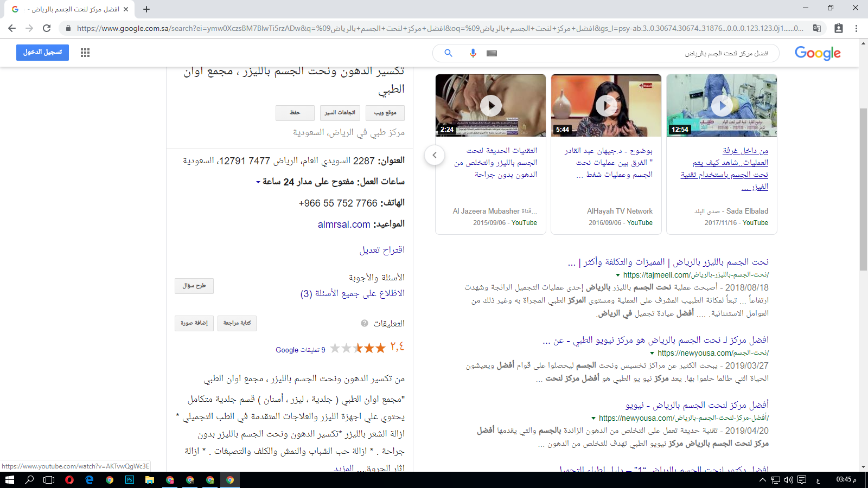Click the video carousel previous arrow
The width and height of the screenshot is (868, 488).
coord(435,155)
